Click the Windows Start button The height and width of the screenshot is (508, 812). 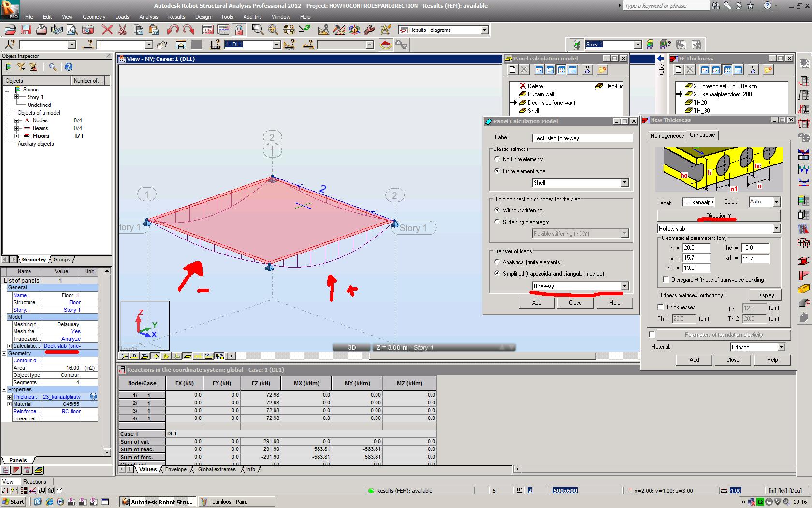tap(14, 502)
